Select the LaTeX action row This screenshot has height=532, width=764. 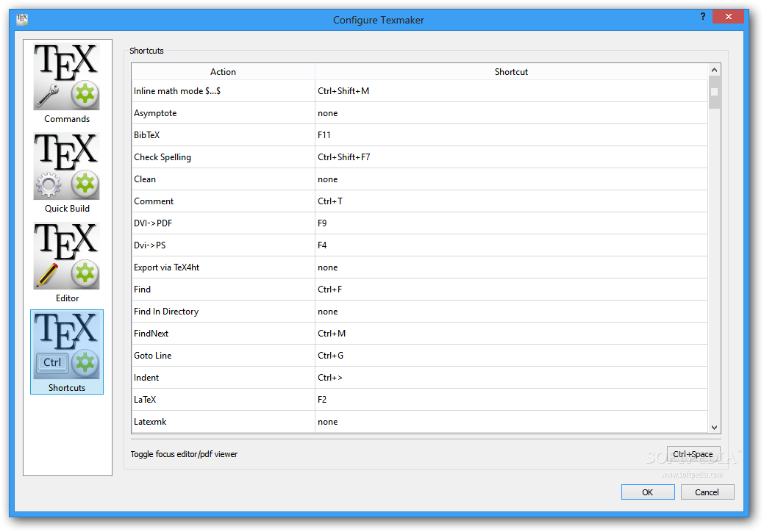223,400
